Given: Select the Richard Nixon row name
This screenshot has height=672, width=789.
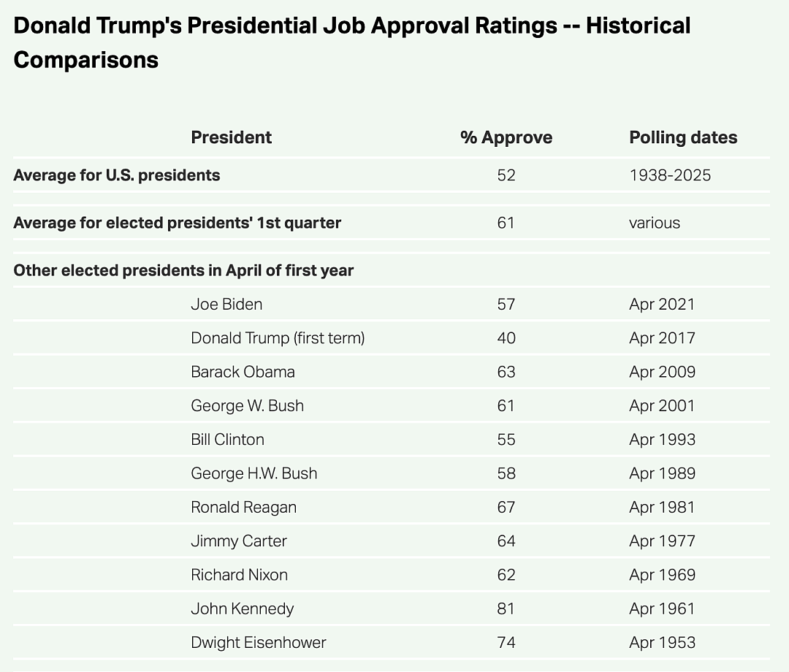Looking at the screenshot, I should pos(239,574).
